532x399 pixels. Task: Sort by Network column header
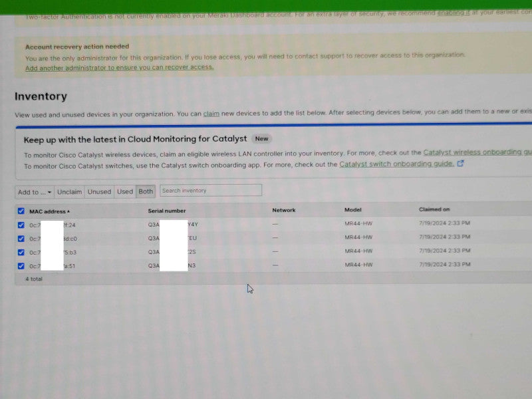coord(284,210)
